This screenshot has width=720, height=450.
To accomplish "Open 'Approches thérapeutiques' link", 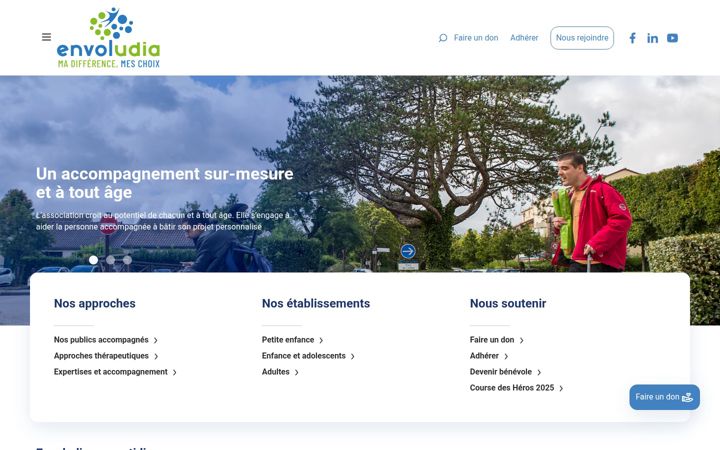I will click(x=106, y=356).
